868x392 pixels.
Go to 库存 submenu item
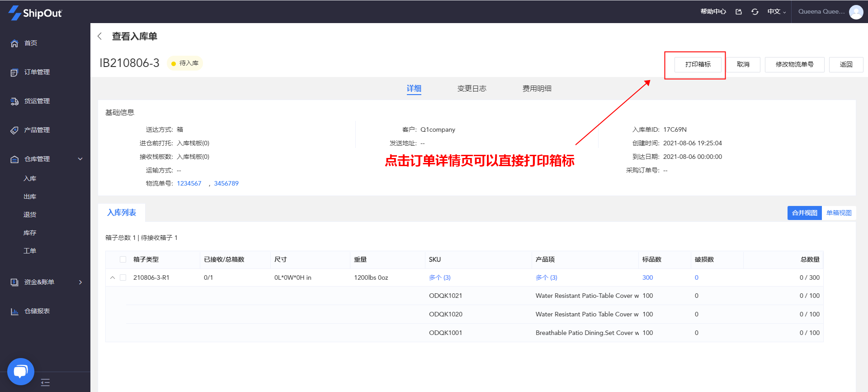click(x=30, y=233)
